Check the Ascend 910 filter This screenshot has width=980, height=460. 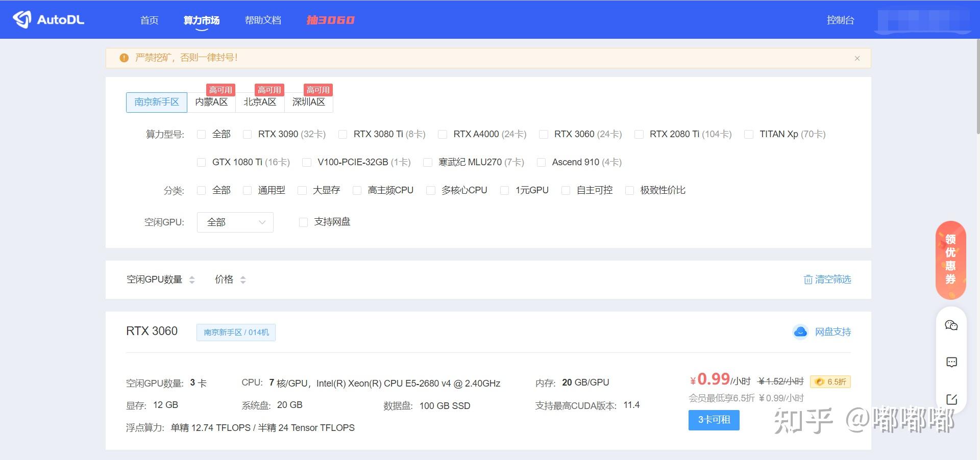coord(542,162)
